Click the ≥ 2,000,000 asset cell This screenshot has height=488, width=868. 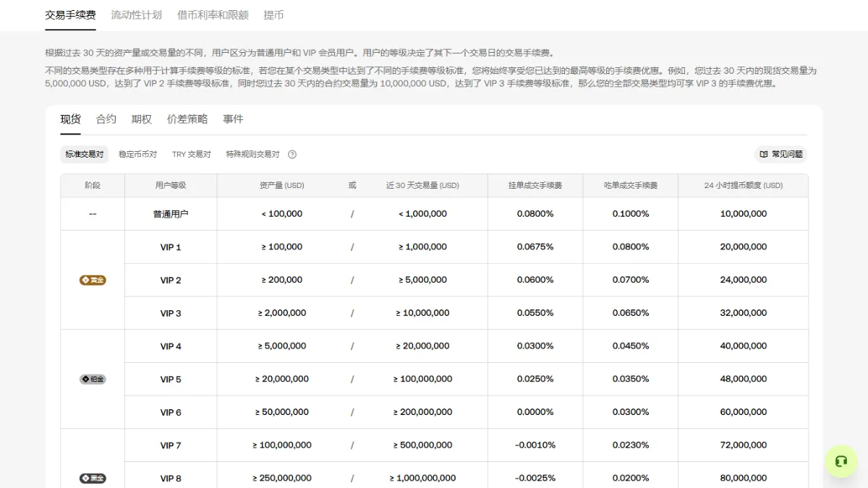(282, 313)
